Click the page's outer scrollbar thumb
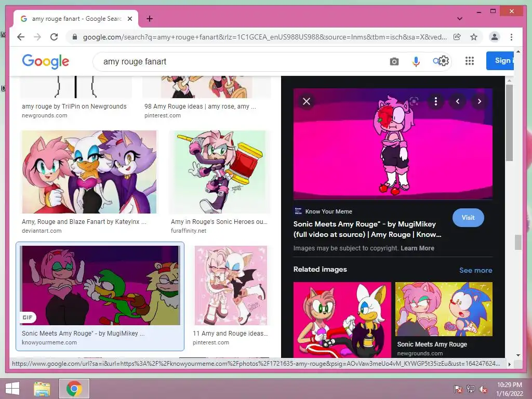 point(518,242)
